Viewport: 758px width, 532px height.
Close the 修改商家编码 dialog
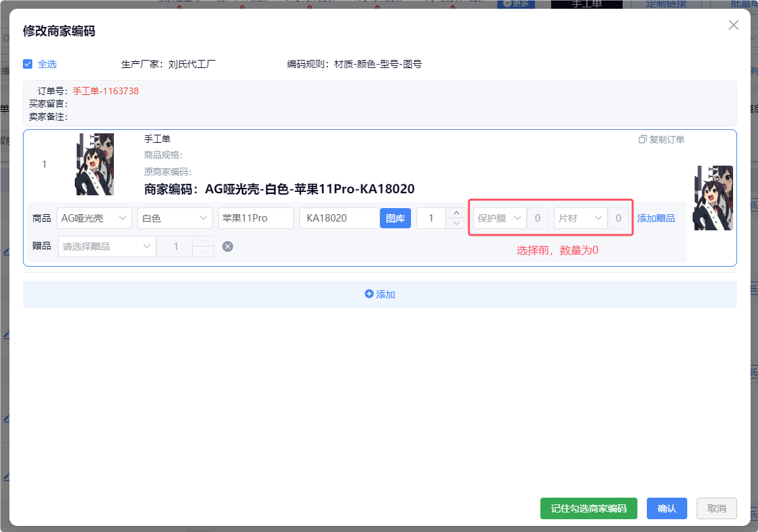pos(734,25)
